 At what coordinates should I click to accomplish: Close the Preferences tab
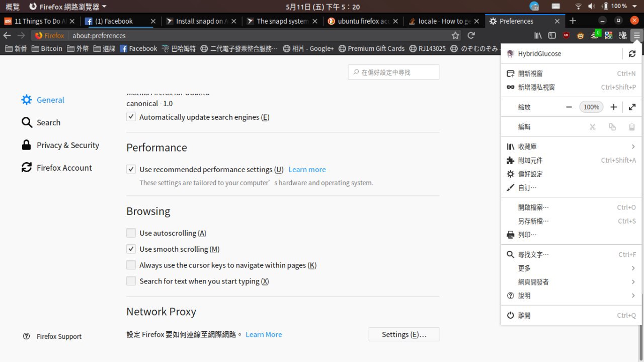pyautogui.click(x=557, y=21)
